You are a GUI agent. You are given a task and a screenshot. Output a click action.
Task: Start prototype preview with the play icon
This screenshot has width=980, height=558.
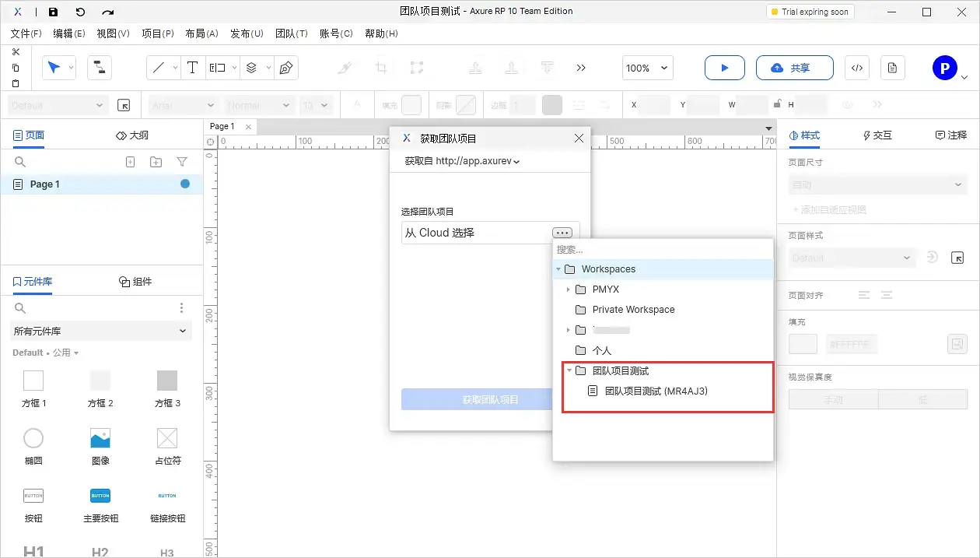point(724,68)
